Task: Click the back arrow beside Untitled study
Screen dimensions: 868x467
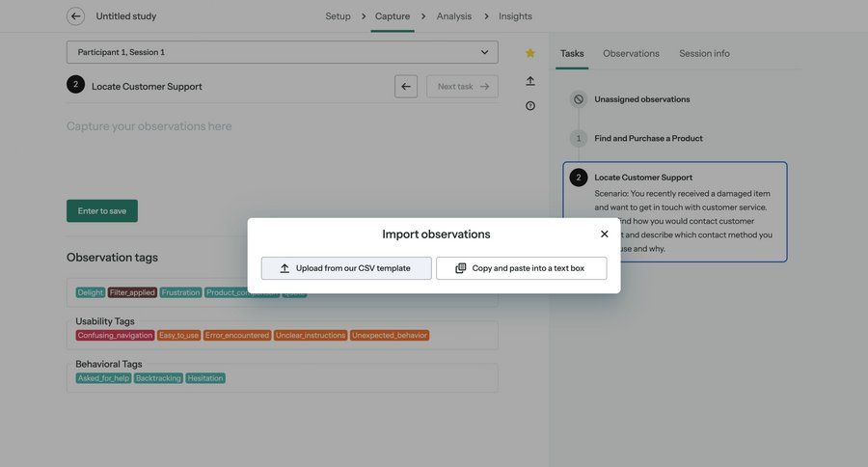Action: tap(75, 16)
